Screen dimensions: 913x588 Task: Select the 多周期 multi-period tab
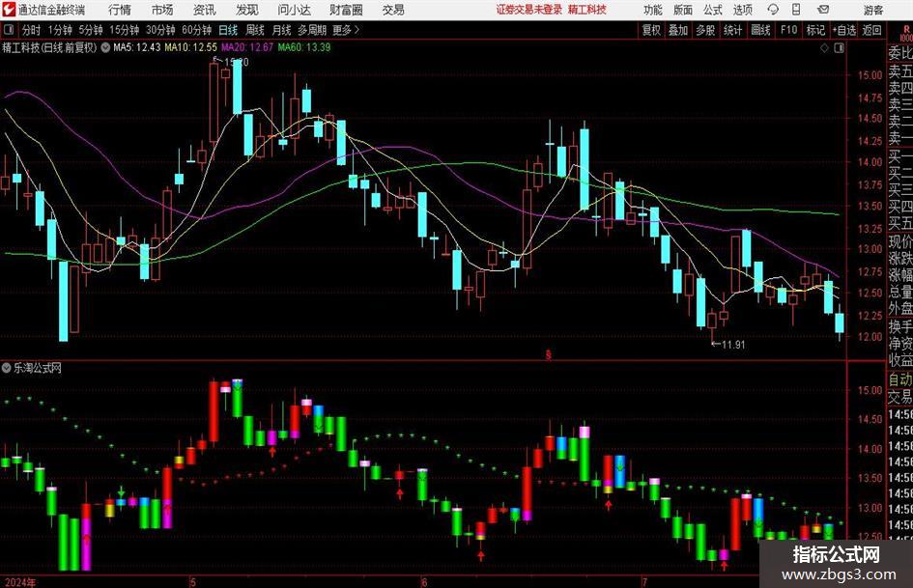[312, 30]
